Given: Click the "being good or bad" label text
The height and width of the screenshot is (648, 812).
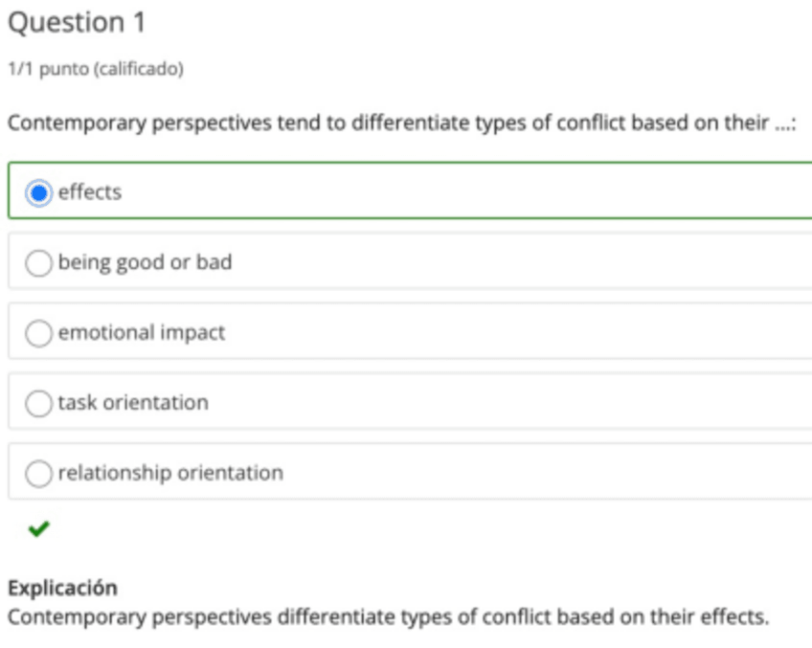Looking at the screenshot, I should pyautogui.click(x=145, y=262).
